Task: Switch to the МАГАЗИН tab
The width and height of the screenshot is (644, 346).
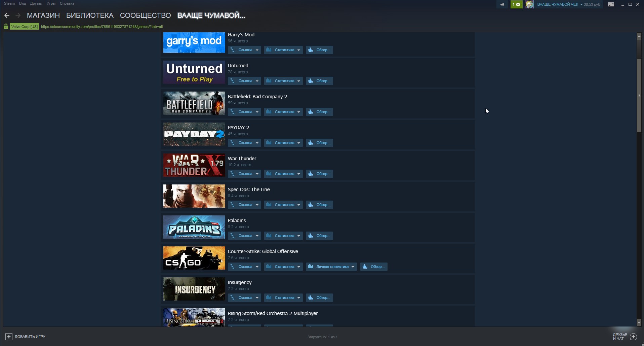Action: [x=43, y=15]
